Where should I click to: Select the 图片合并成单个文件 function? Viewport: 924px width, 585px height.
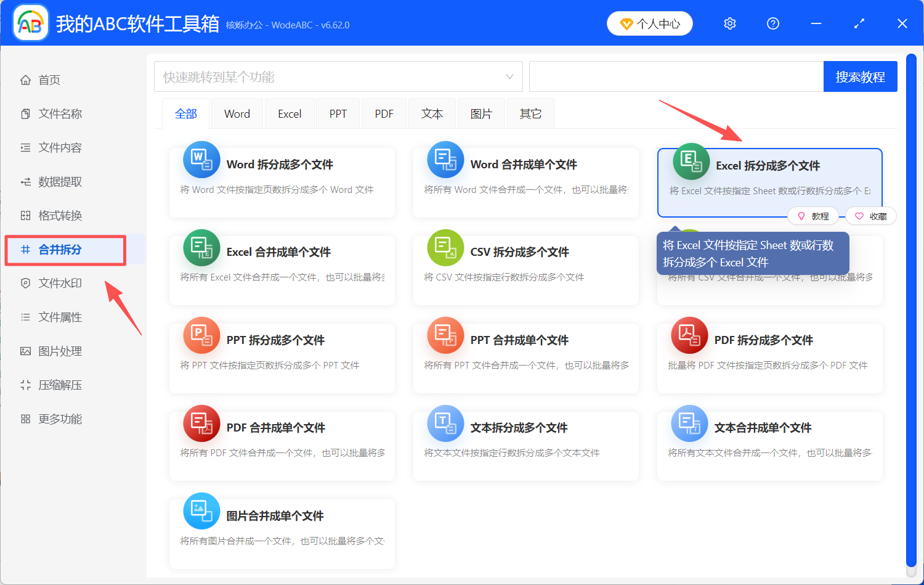point(280,515)
